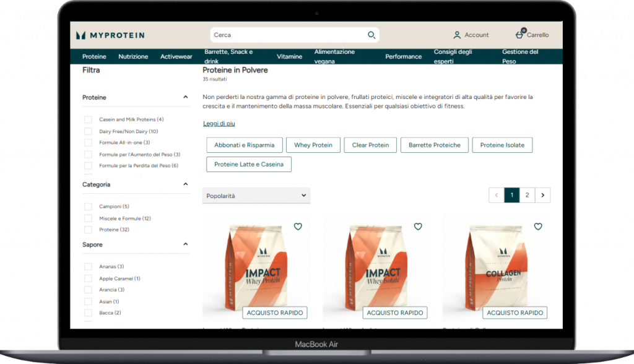Check Casein and Milk Proteins filter
The image size is (634, 364).
[x=88, y=119]
